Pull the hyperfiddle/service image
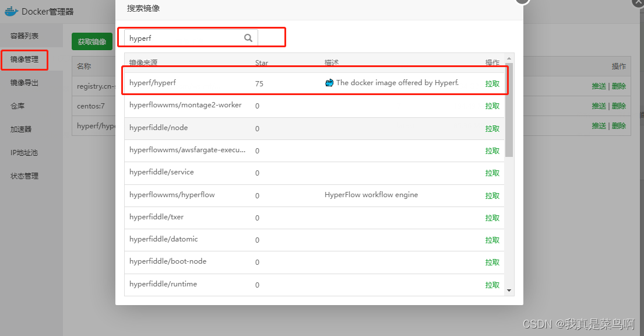 coord(492,173)
